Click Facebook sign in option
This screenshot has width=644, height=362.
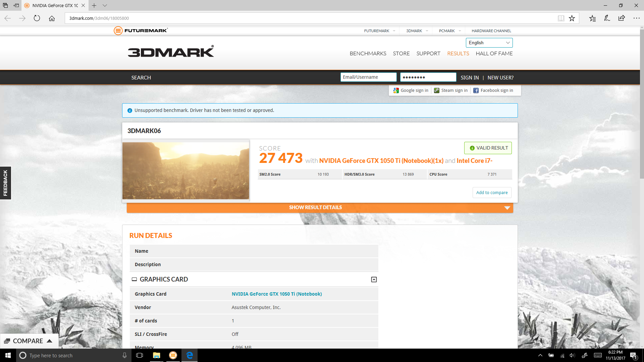pyautogui.click(x=493, y=90)
